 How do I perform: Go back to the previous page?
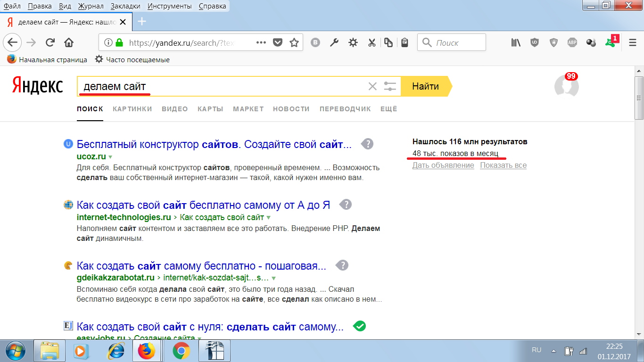tap(12, 42)
